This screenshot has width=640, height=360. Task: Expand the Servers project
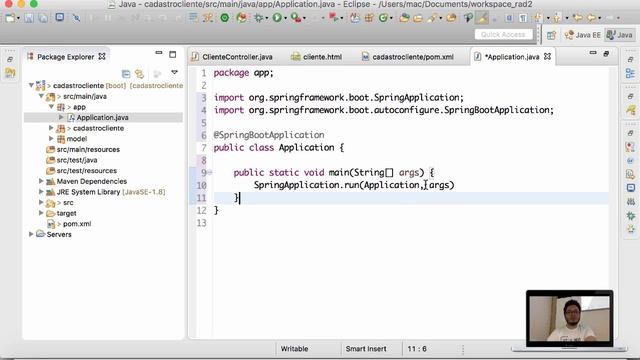31,234
